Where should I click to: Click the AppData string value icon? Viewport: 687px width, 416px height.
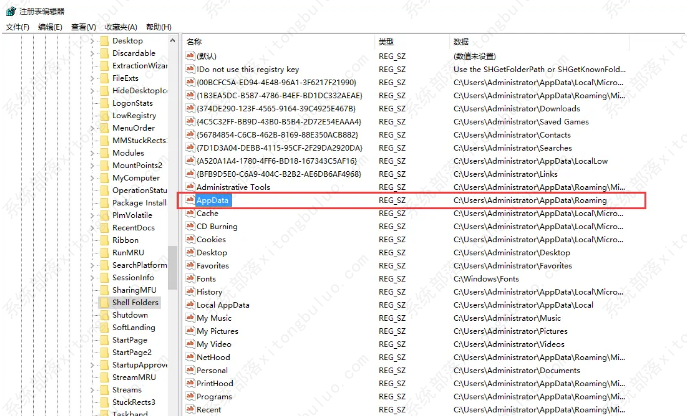coord(189,200)
